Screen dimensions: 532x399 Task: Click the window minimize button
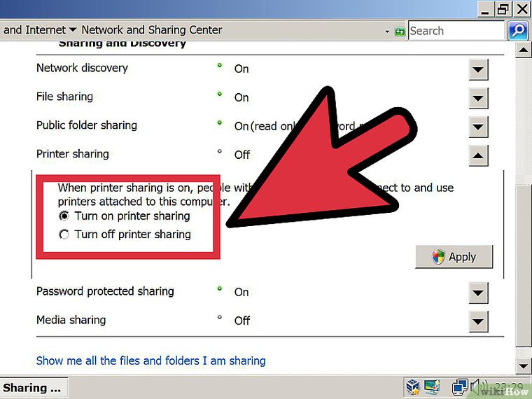click(486, 8)
